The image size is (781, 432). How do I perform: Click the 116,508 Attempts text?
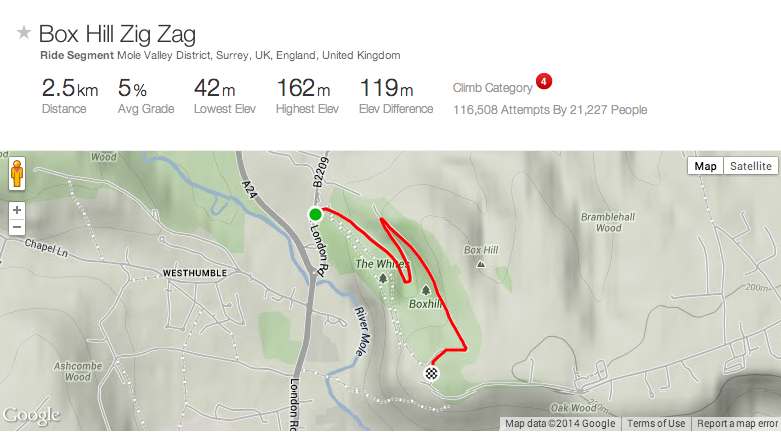pyautogui.click(x=550, y=110)
